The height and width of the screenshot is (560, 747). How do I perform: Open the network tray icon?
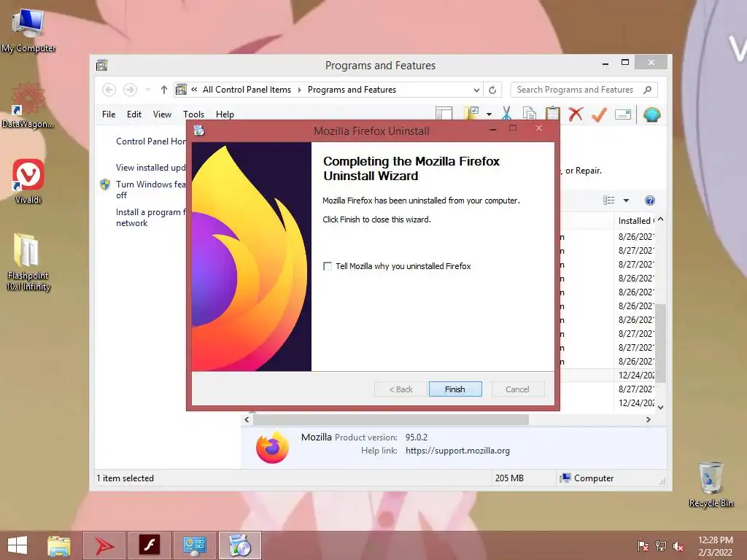click(x=661, y=546)
